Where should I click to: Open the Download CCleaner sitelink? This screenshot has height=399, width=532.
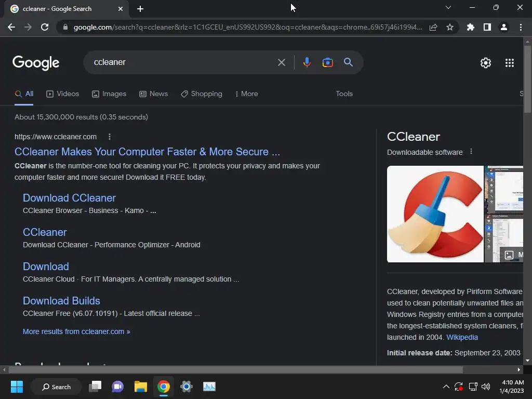[x=69, y=198]
